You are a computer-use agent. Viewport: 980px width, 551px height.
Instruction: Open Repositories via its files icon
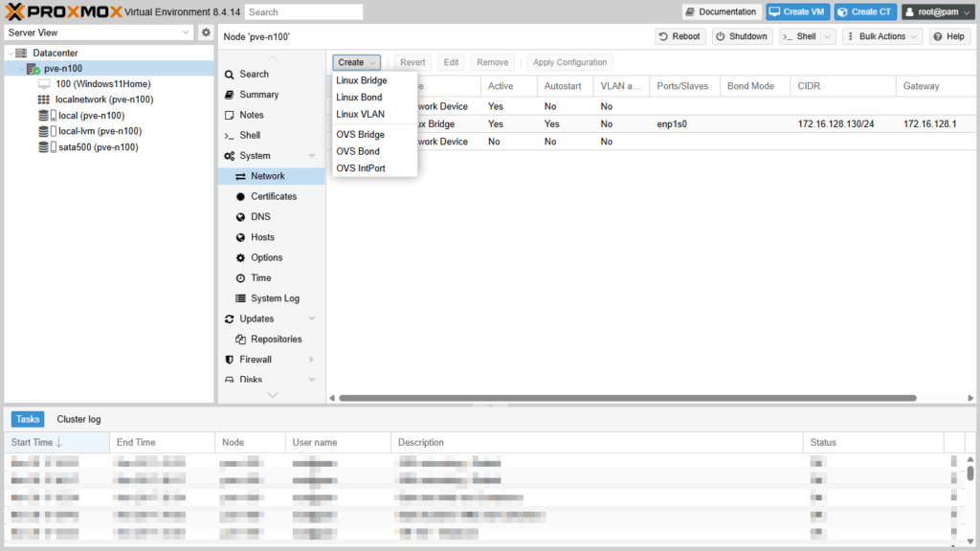[241, 340]
